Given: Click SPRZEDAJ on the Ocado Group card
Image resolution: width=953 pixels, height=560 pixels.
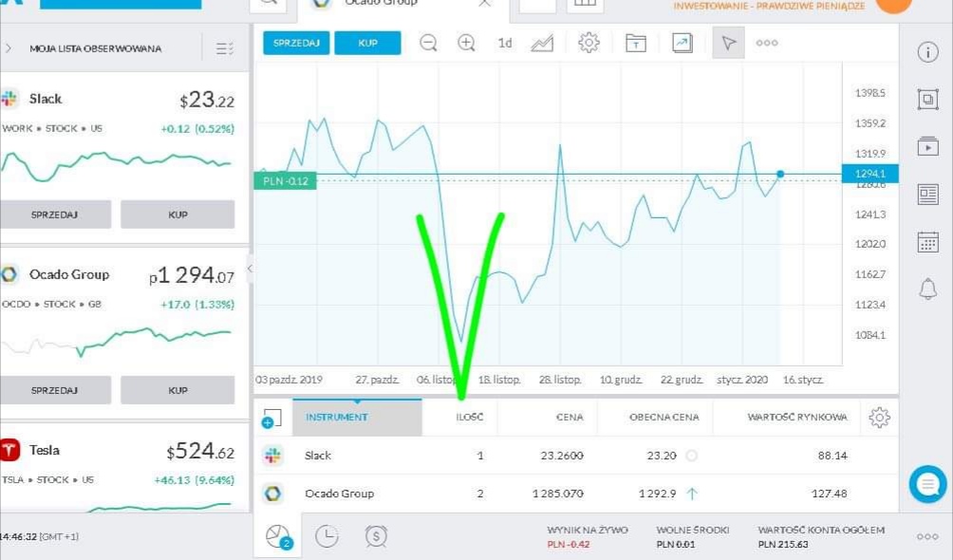Looking at the screenshot, I should [x=55, y=390].
